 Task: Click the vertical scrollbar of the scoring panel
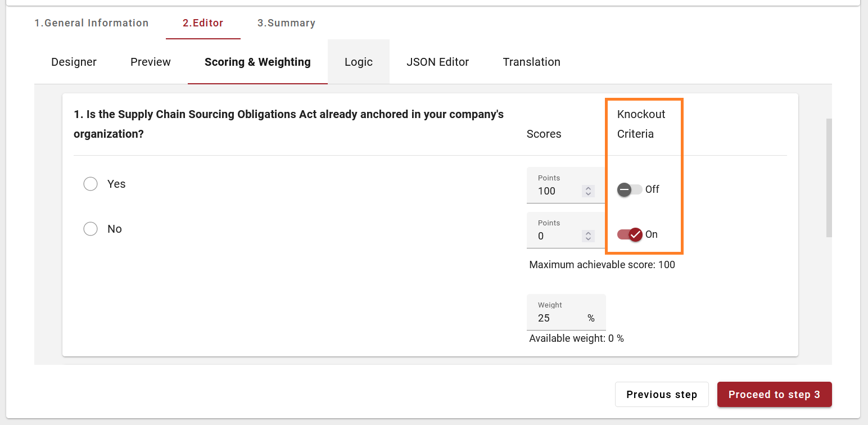point(829,178)
